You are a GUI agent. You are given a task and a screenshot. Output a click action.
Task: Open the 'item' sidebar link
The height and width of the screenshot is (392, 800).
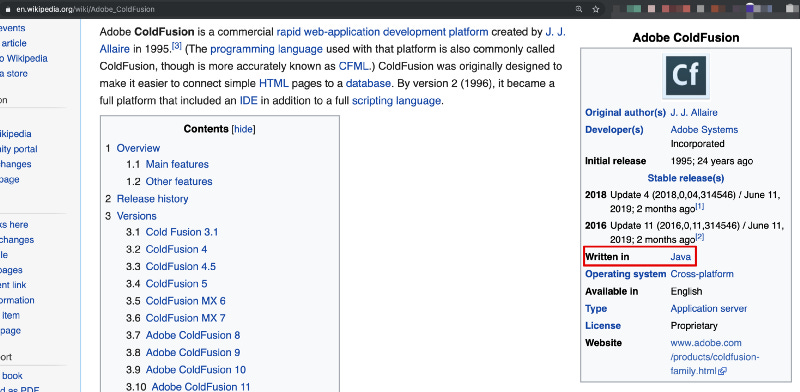[x=10, y=315]
